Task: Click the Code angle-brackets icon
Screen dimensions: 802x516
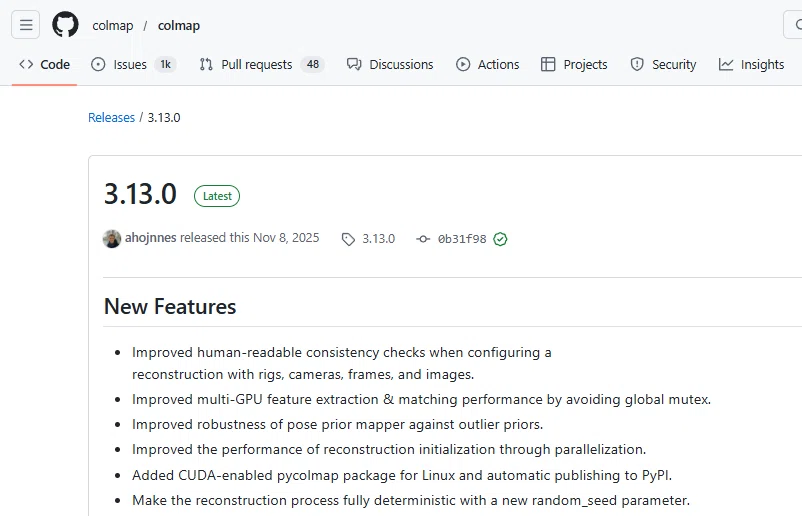Action: pyautogui.click(x=26, y=64)
